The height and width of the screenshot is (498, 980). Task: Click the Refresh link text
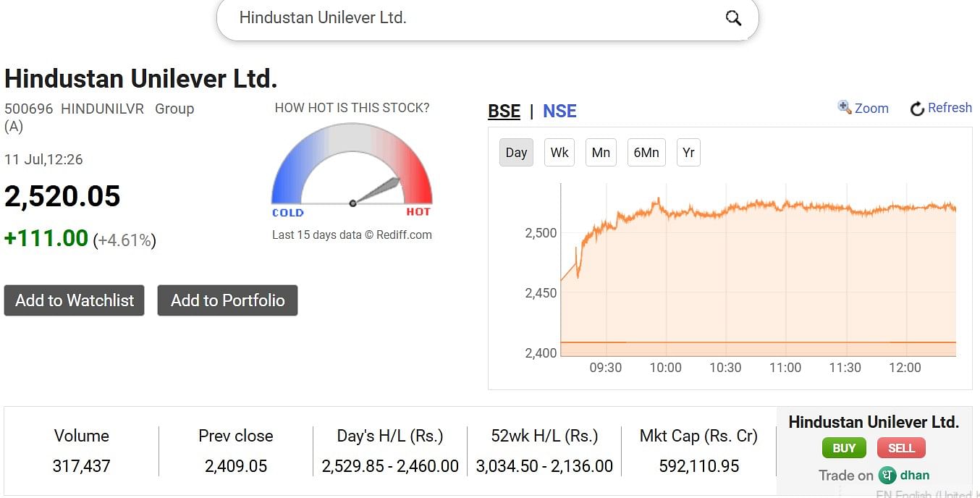coord(950,108)
